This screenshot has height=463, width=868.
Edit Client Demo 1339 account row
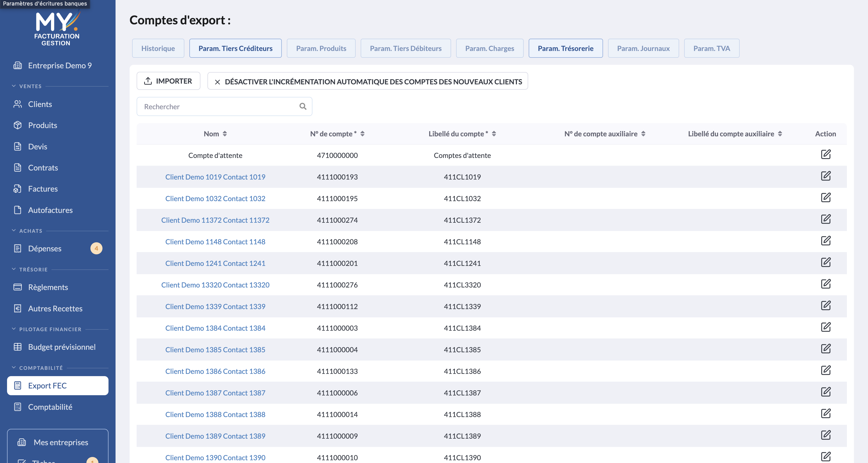(826, 305)
